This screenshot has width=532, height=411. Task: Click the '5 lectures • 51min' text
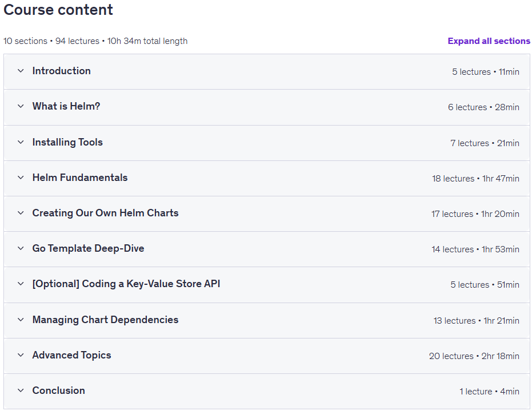485,285
